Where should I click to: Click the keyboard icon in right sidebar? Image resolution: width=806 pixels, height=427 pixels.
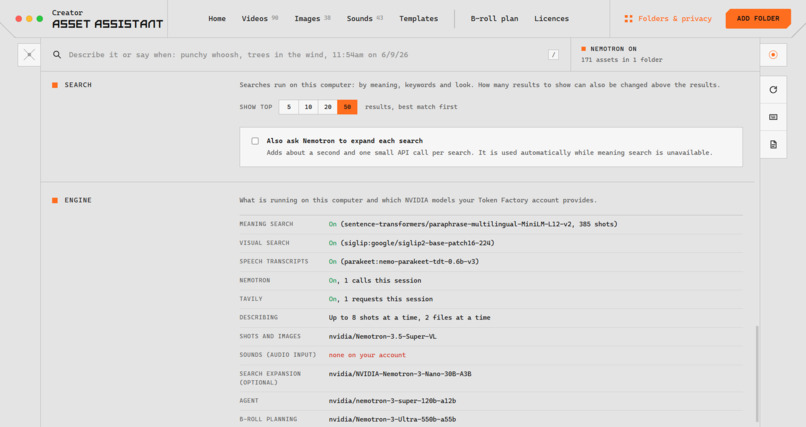point(773,117)
